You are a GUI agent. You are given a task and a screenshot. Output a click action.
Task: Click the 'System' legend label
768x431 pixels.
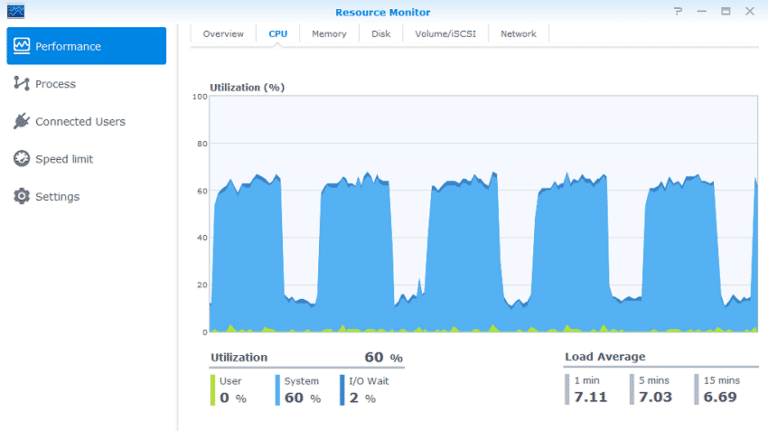click(301, 381)
